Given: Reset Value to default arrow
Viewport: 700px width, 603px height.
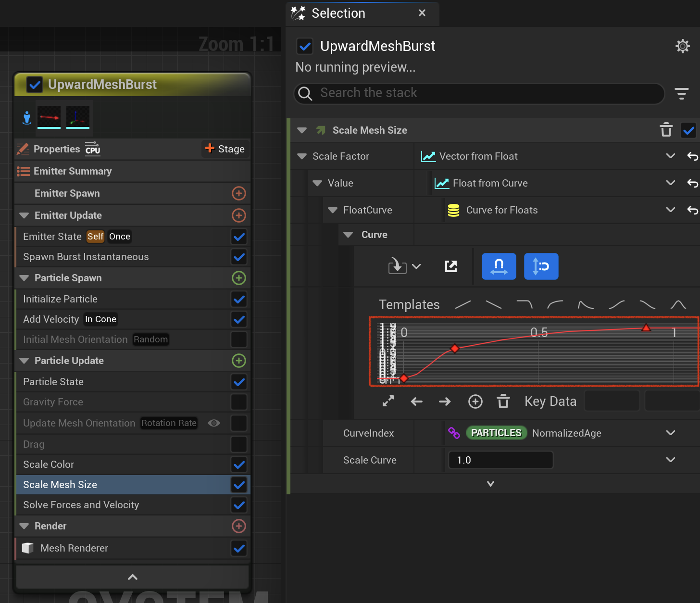Looking at the screenshot, I should tap(692, 183).
